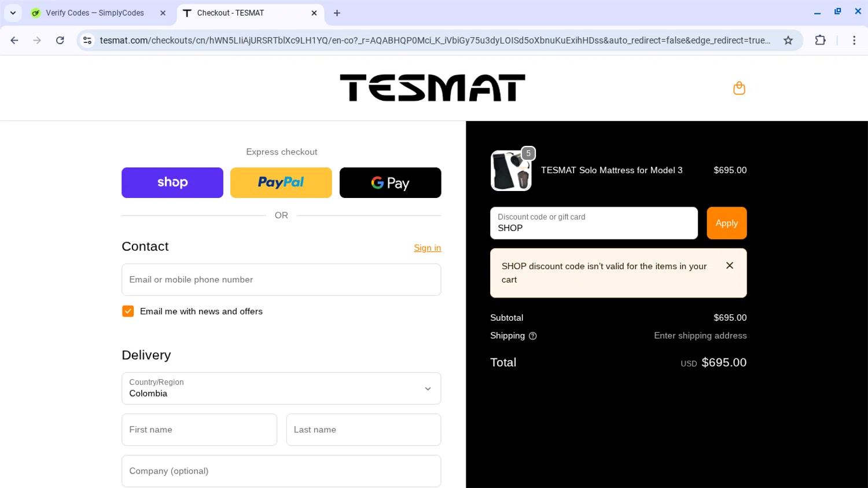
Task: Click the Sign in link
Action: (427, 248)
